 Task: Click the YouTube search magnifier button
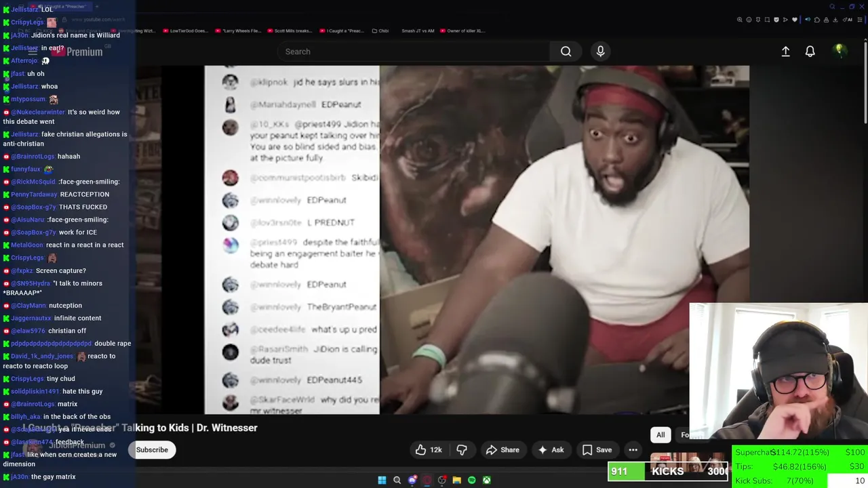click(566, 52)
